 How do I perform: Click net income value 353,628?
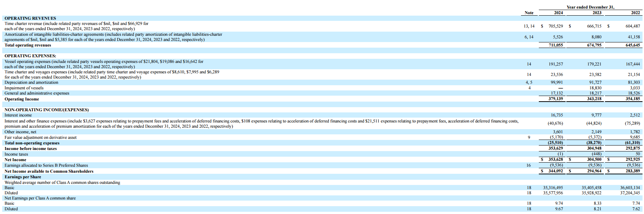pos(556,159)
